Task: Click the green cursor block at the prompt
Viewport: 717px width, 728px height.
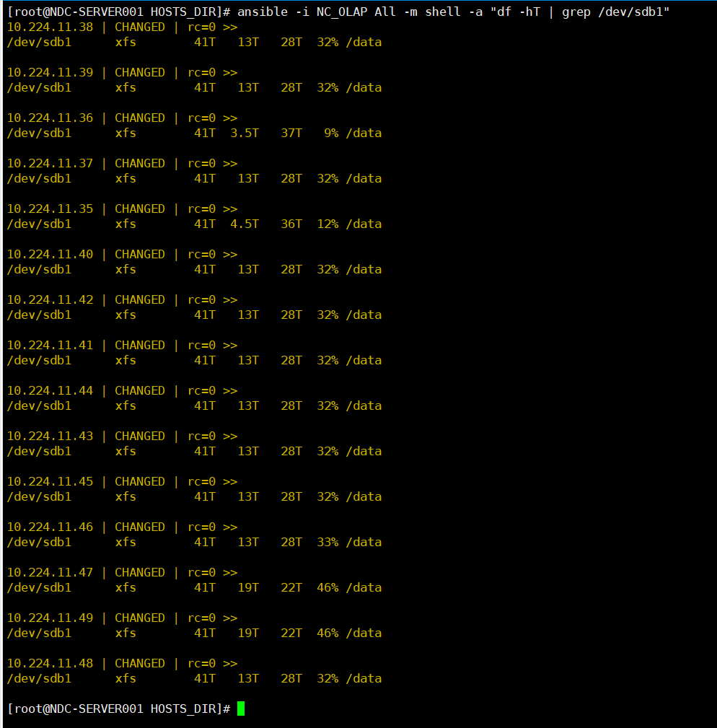Action: pyautogui.click(x=241, y=709)
